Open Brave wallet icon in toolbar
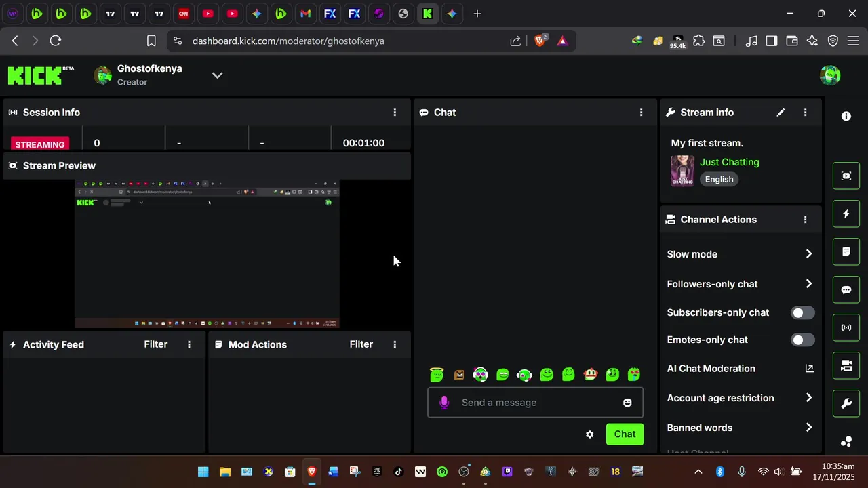 click(x=791, y=41)
